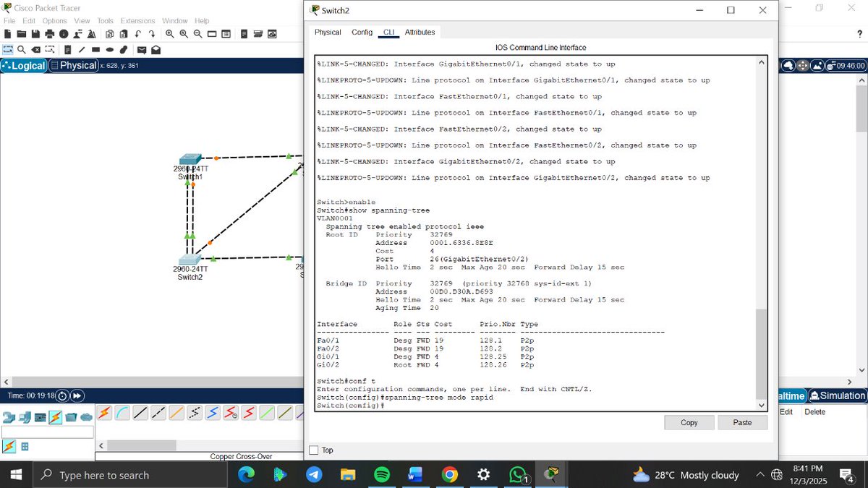Pick the dotted Phone cable
Image resolution: width=868 pixels, height=488 pixels.
coord(195,413)
